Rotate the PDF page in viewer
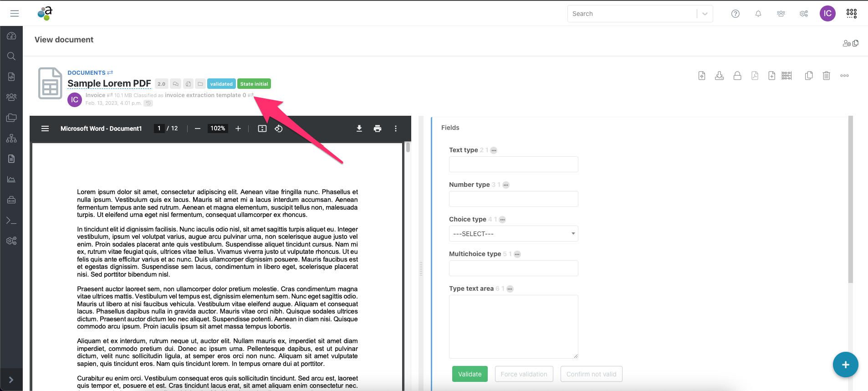 tap(279, 129)
